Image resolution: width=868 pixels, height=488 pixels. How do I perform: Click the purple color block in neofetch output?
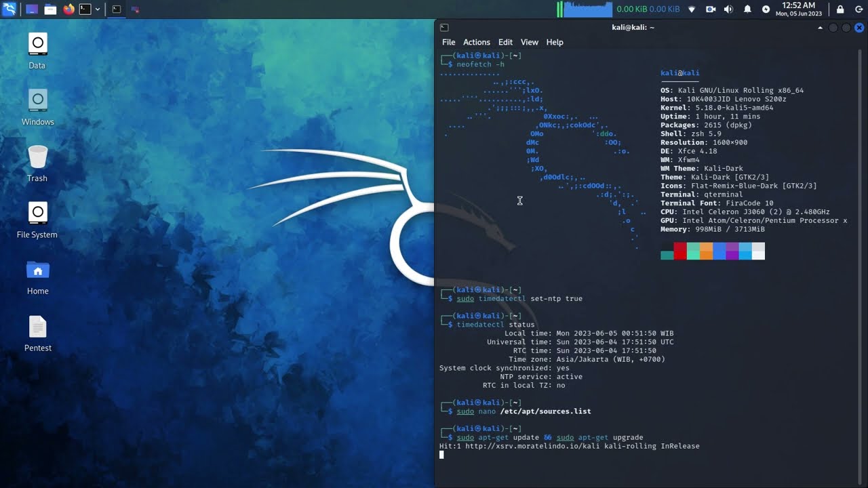(x=732, y=251)
